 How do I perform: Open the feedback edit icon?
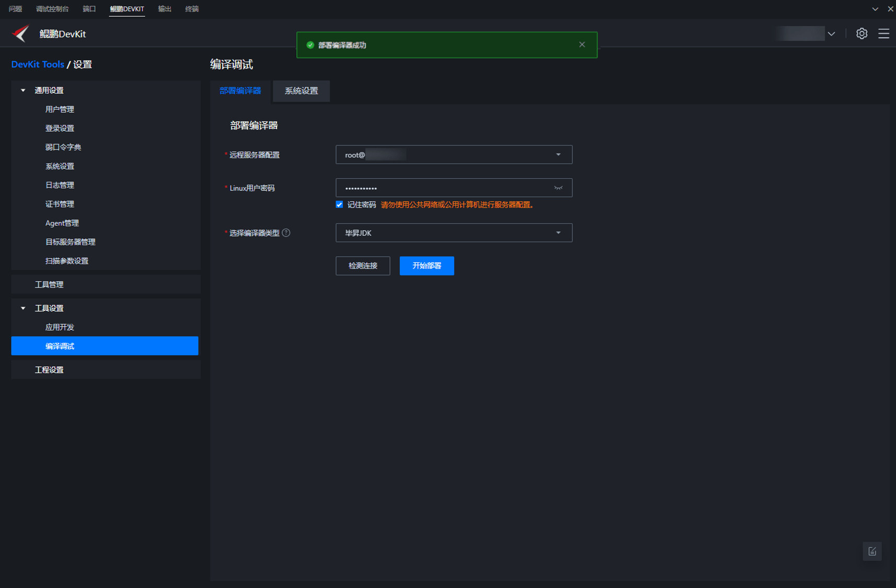(x=872, y=551)
